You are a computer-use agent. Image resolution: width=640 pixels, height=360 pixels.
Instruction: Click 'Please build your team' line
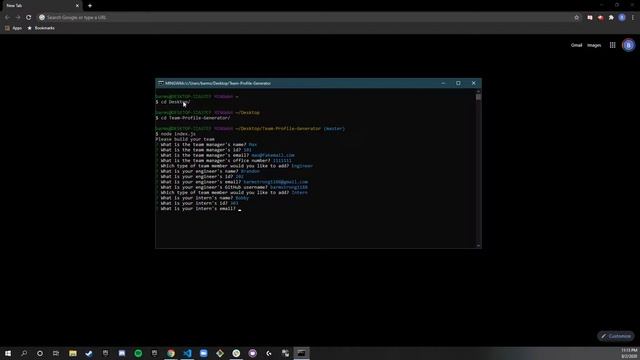(x=185, y=139)
